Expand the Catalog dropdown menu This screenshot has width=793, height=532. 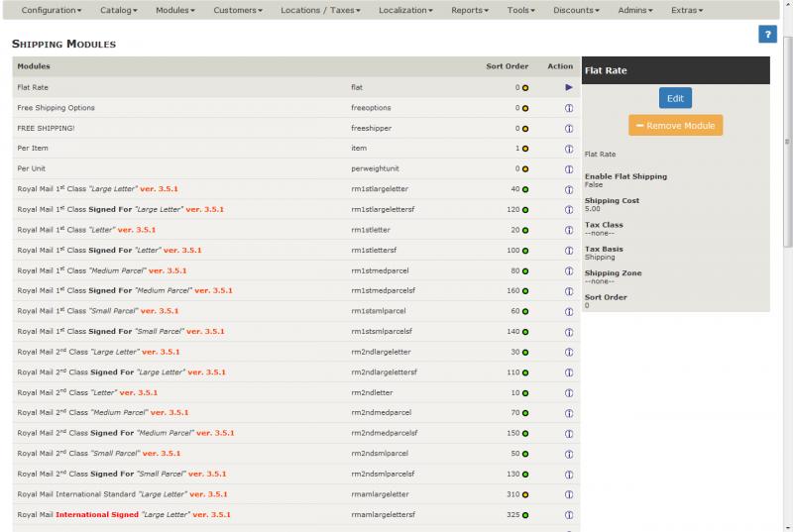[118, 10]
